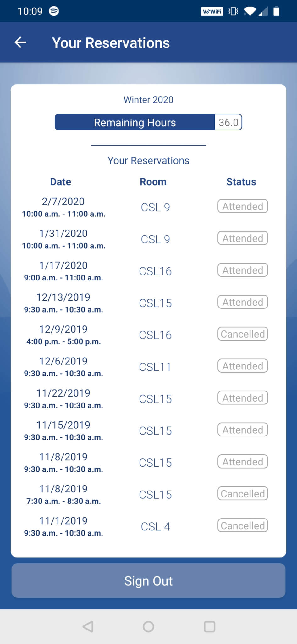The image size is (297, 644).
Task: Tap the 12/13/2019 reservation date
Action: click(x=63, y=297)
